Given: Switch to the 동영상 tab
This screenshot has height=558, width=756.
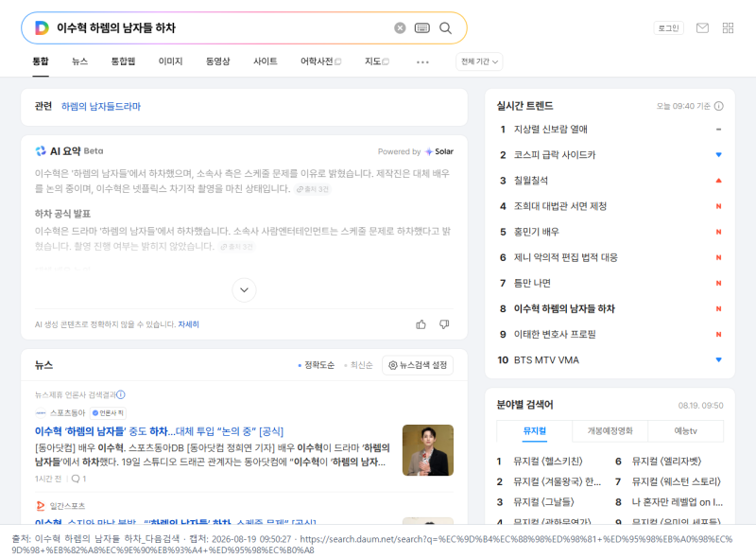Looking at the screenshot, I should click(x=218, y=61).
